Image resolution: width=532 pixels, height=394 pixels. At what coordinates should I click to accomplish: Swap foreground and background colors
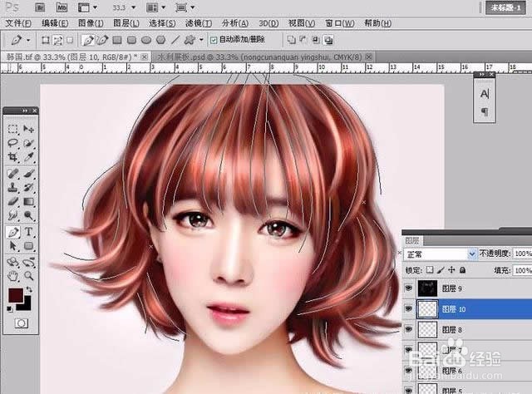[30, 290]
